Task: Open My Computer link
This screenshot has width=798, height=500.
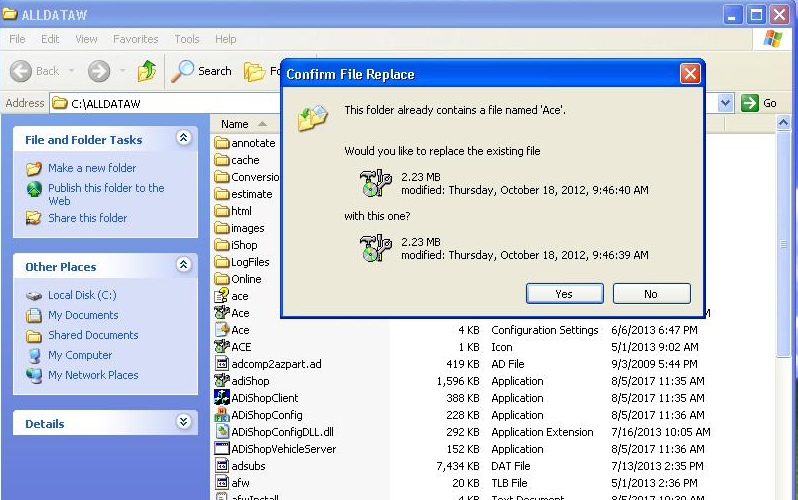Action: tap(80, 355)
